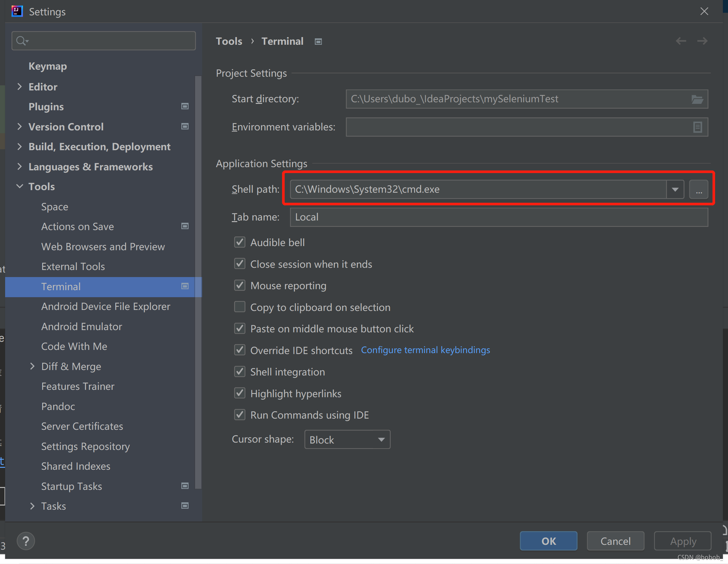
Task: Expand the Version Control tree node
Action: [x=20, y=127]
